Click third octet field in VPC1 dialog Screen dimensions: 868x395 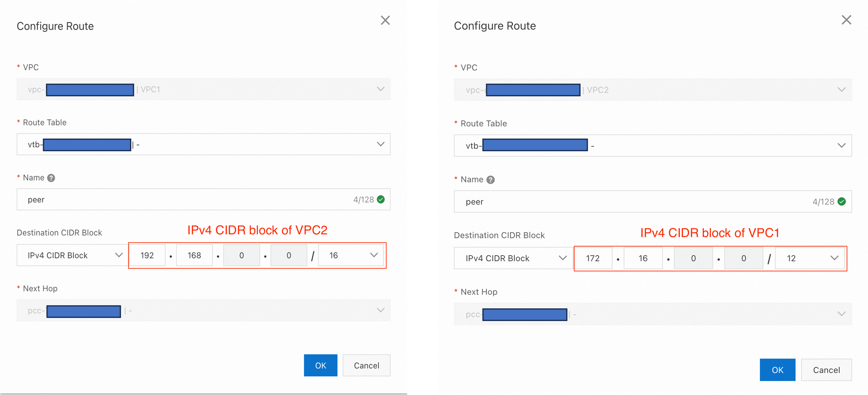point(241,256)
